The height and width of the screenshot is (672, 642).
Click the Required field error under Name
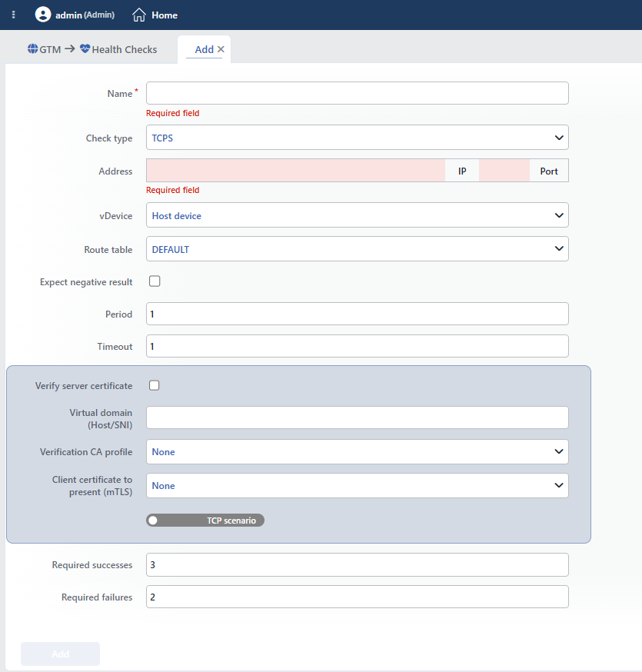173,113
